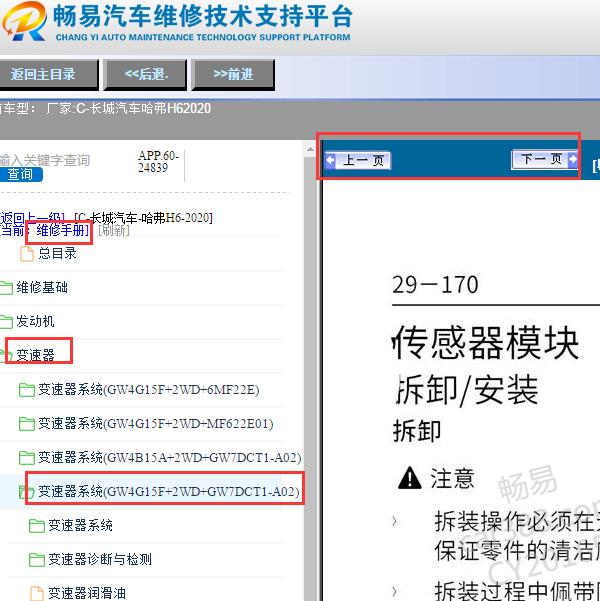Focus the keyword search input field

coord(45,160)
